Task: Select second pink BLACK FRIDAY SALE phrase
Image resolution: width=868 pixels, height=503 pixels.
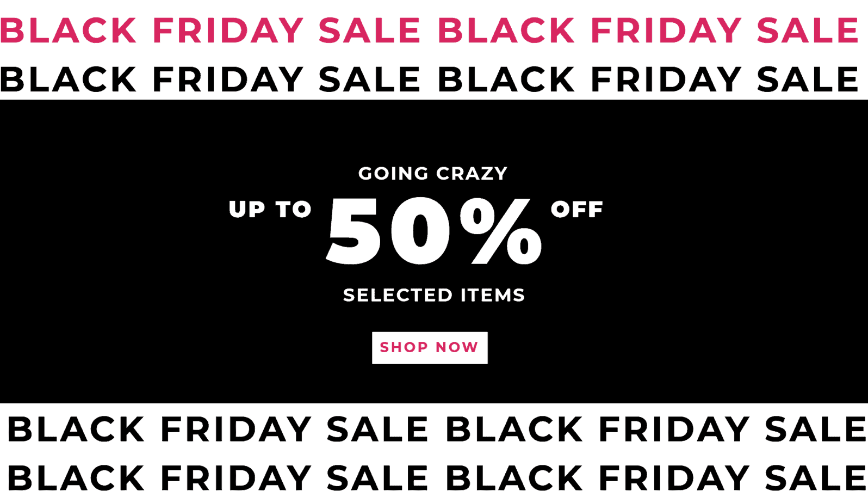Action: 648,30
